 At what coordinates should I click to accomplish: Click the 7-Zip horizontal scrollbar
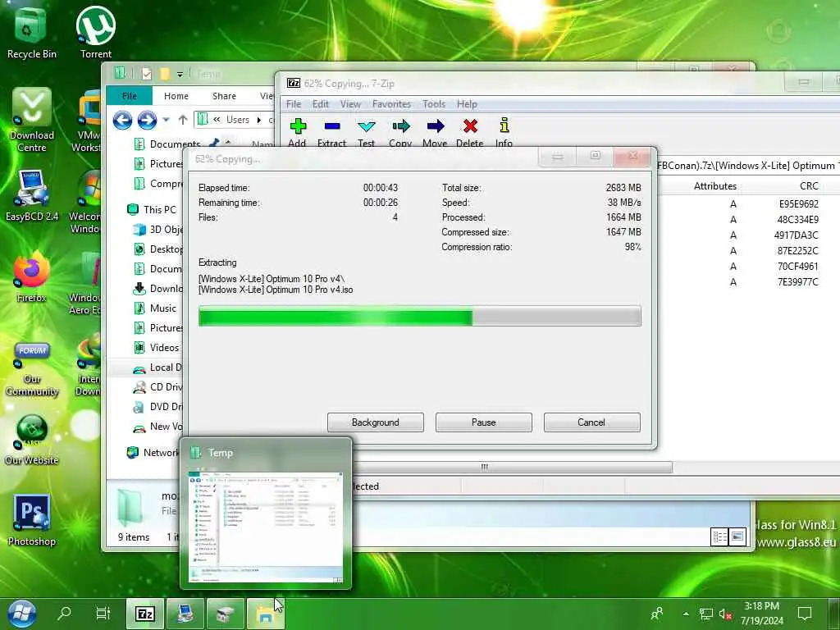point(484,467)
